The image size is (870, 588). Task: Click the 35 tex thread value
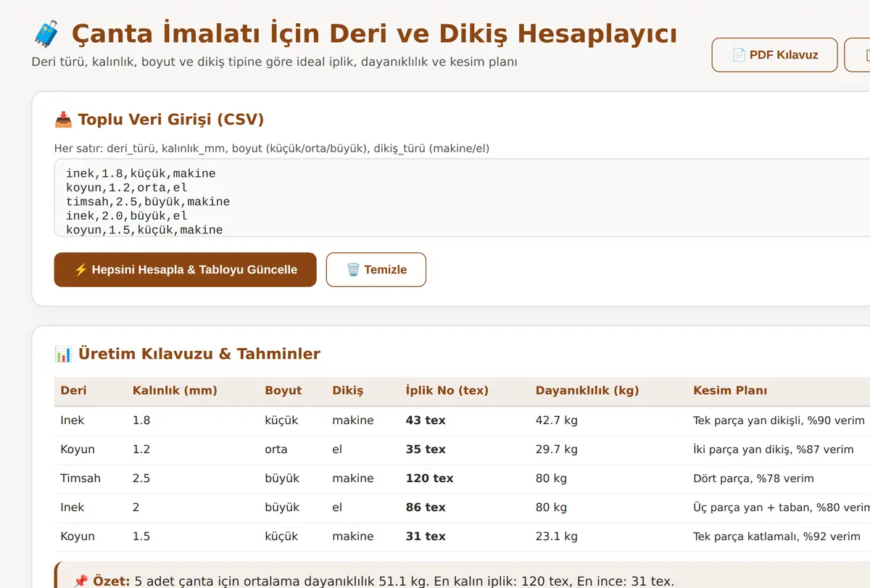click(x=426, y=450)
